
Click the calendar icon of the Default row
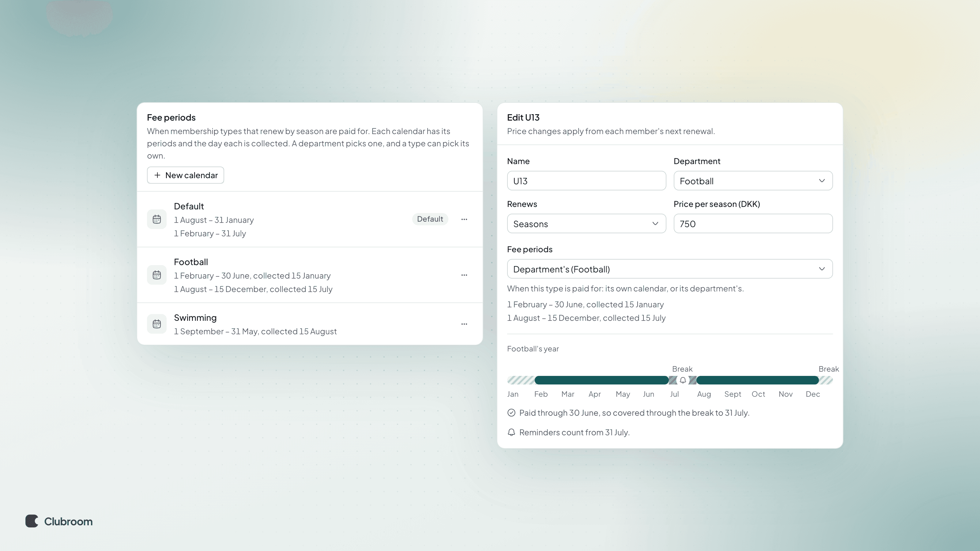157,219
